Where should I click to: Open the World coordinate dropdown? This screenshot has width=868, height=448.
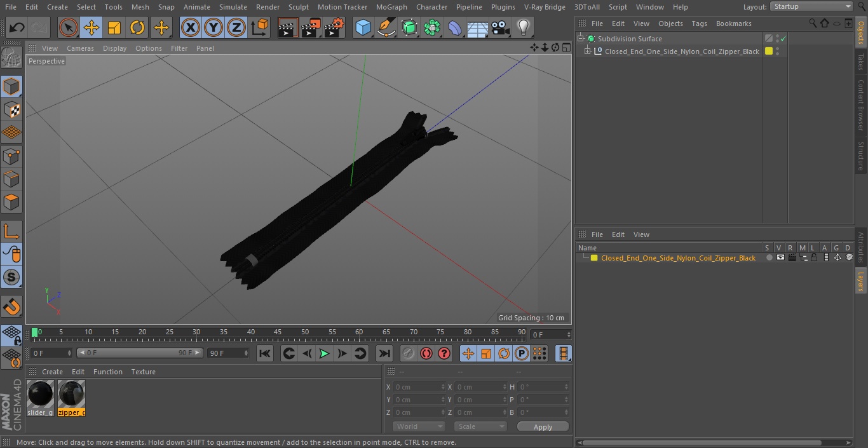coord(418,426)
